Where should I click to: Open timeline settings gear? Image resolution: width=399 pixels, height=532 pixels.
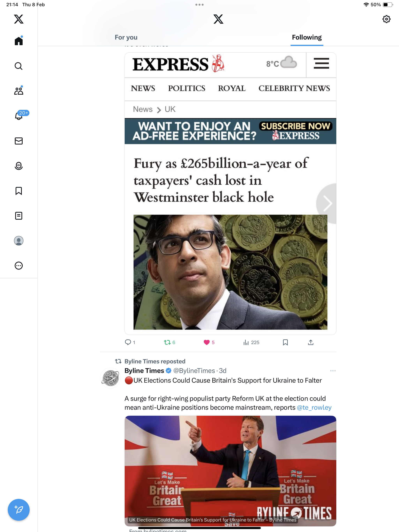point(386,19)
